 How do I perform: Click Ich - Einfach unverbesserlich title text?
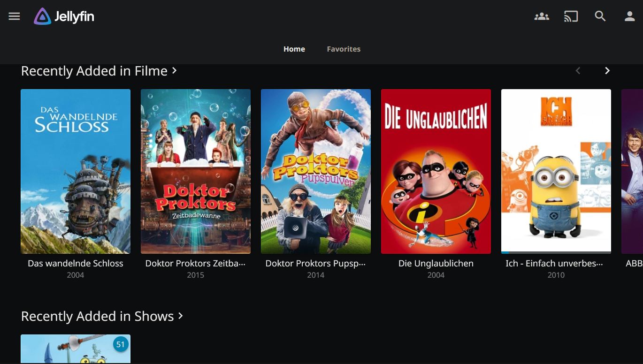[554, 264]
